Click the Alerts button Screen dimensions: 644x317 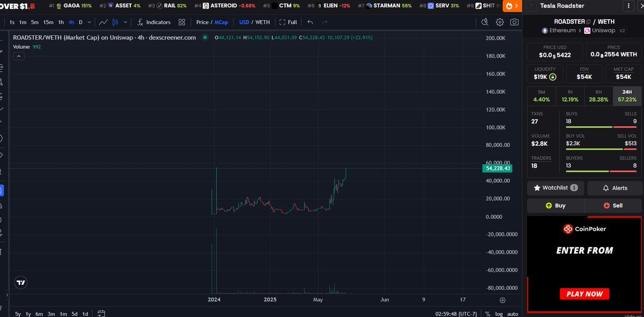click(615, 188)
